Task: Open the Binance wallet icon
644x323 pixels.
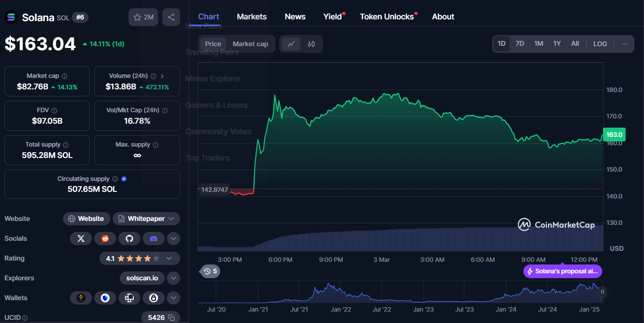Action: point(81,298)
